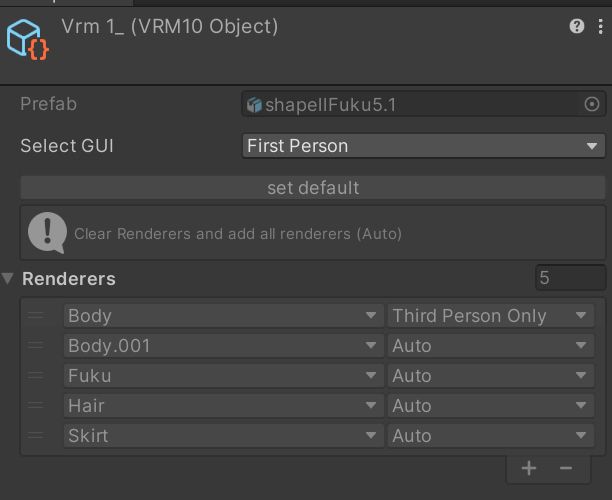The height and width of the screenshot is (500, 612).
Task: Click the Renderers array size field
Action: (570, 278)
